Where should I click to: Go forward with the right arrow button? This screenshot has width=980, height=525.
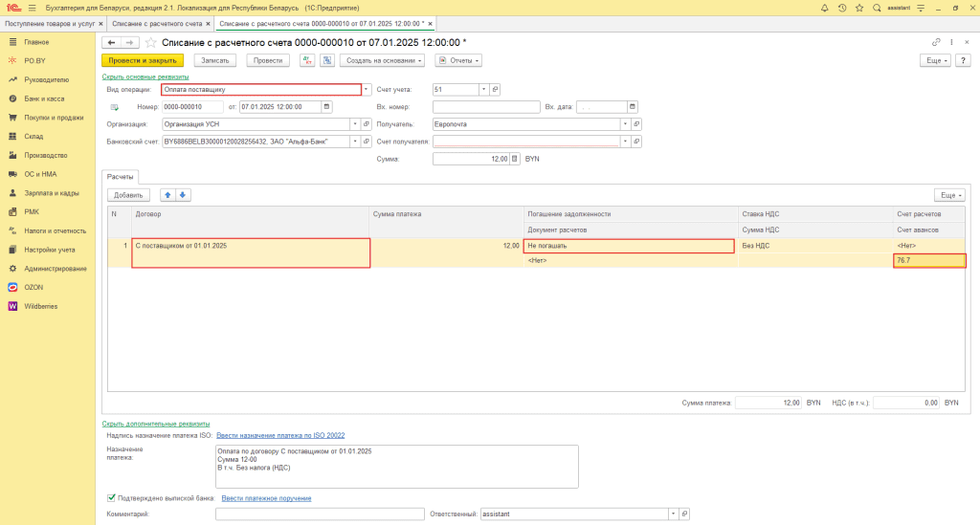click(x=129, y=42)
